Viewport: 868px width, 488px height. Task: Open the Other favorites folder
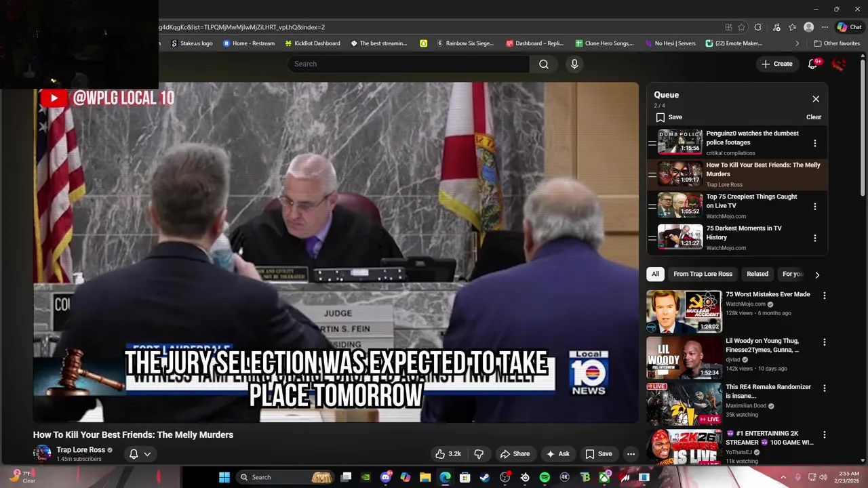click(837, 43)
